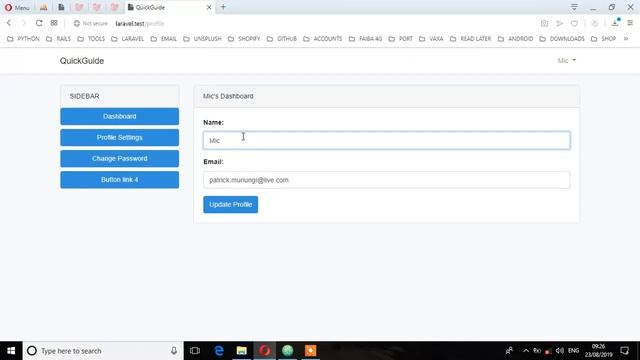The height and width of the screenshot is (360, 640).
Task: Open the Easy setup icon at the toolbar end
Action: (630, 23)
